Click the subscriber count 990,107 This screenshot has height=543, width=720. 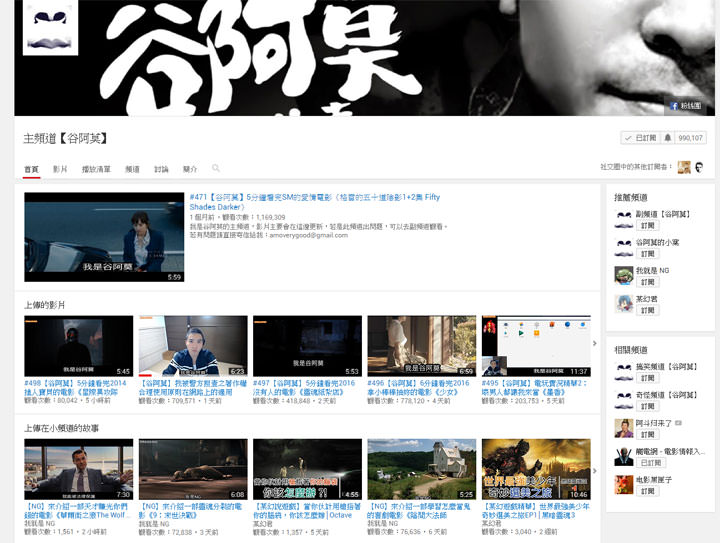[691, 138]
